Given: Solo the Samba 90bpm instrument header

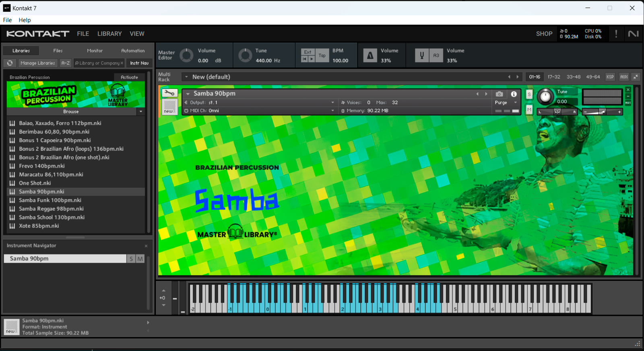Looking at the screenshot, I should click(529, 94).
